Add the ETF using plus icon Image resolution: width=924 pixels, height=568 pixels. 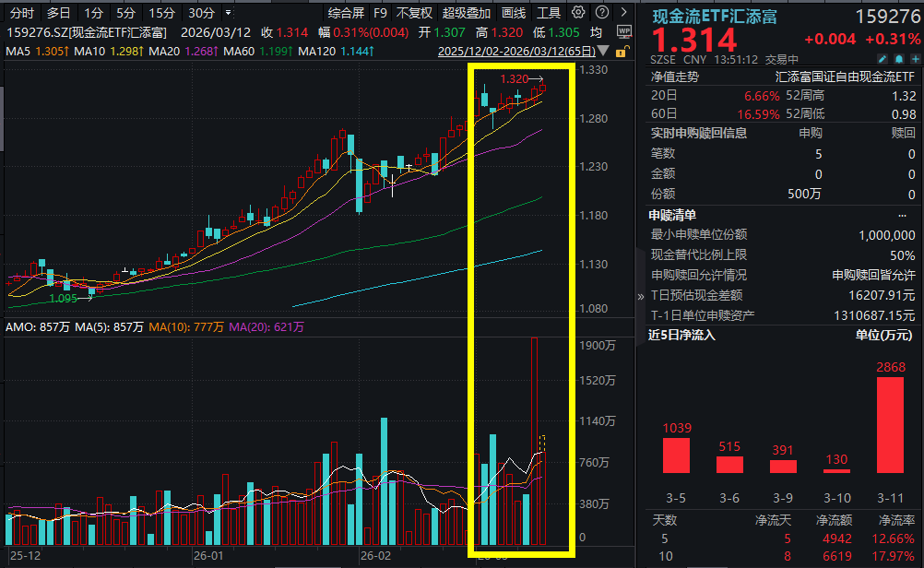912,59
